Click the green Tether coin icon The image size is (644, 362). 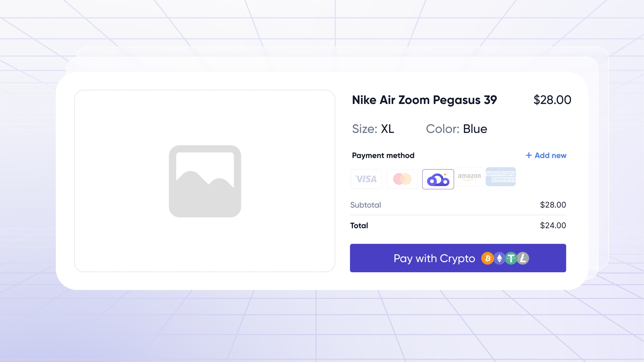(511, 258)
